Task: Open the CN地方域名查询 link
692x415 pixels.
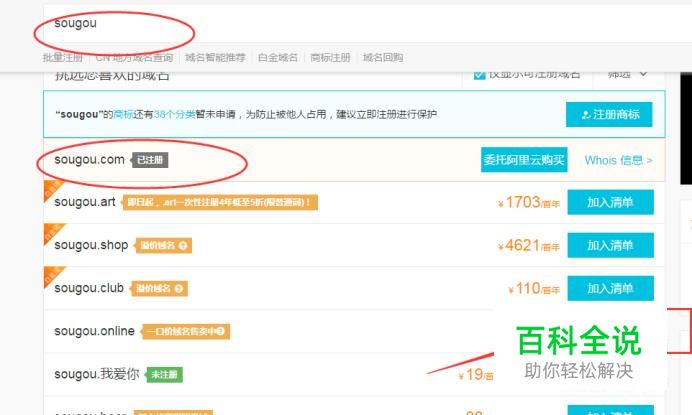Action: pyautogui.click(x=134, y=57)
